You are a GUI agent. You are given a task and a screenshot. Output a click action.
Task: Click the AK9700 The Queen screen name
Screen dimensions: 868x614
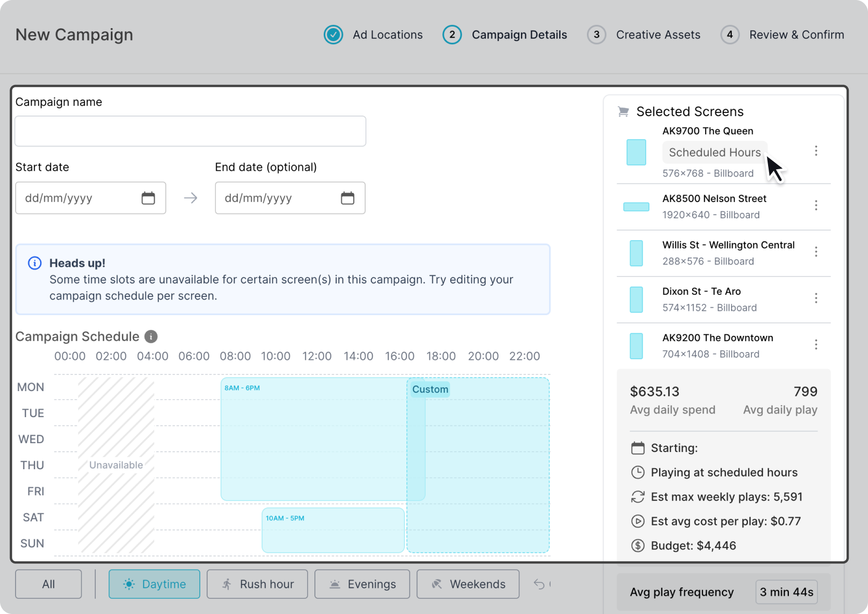708,131
